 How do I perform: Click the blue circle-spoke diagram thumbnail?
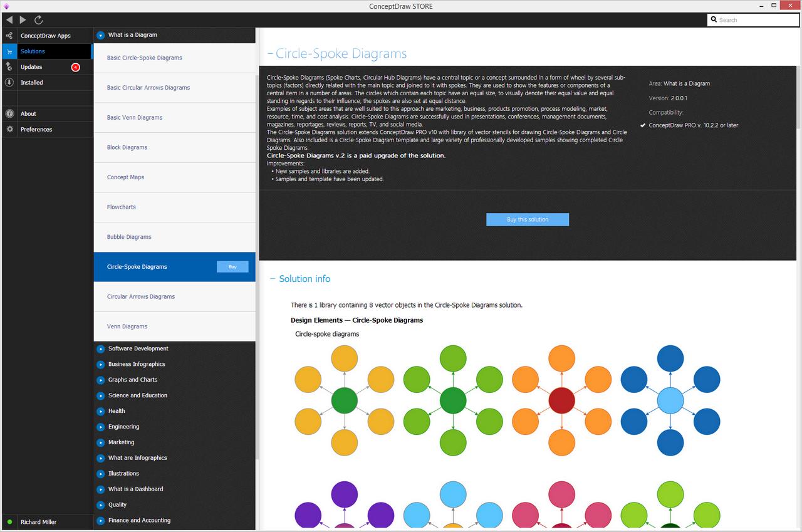coord(670,400)
